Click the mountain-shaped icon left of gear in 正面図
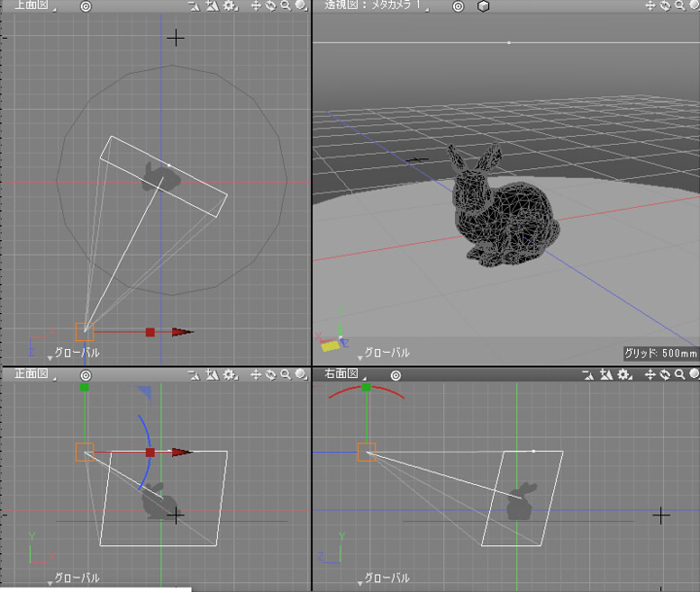The height and width of the screenshot is (592, 700). tap(212, 375)
